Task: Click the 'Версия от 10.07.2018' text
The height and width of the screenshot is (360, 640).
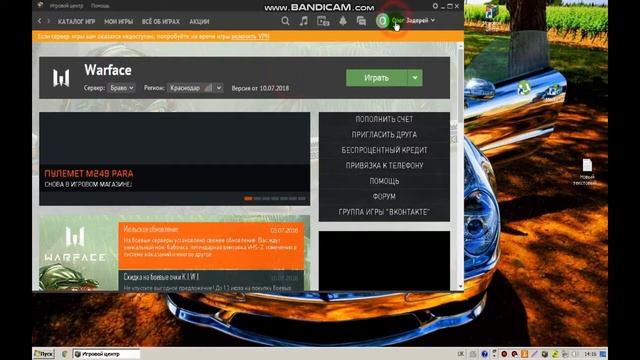Action: tap(260, 88)
